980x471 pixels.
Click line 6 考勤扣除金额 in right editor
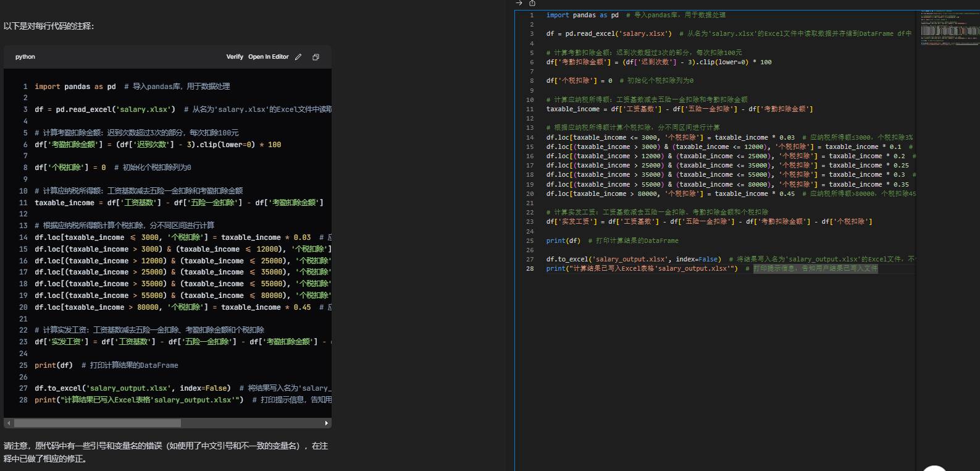659,62
